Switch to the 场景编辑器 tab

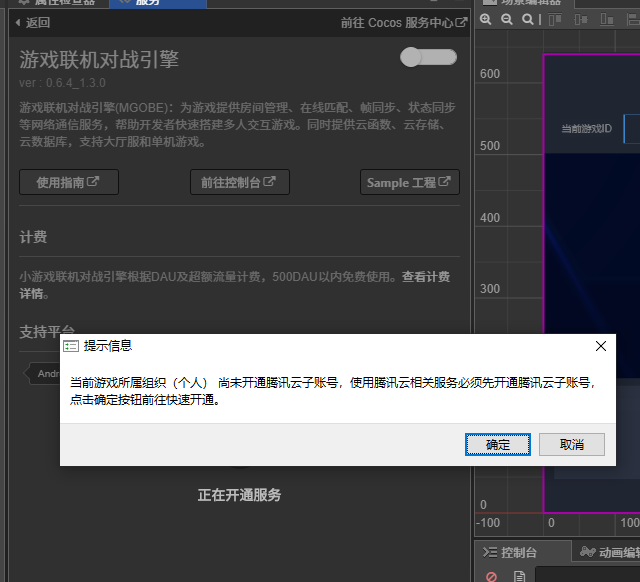pos(524,3)
